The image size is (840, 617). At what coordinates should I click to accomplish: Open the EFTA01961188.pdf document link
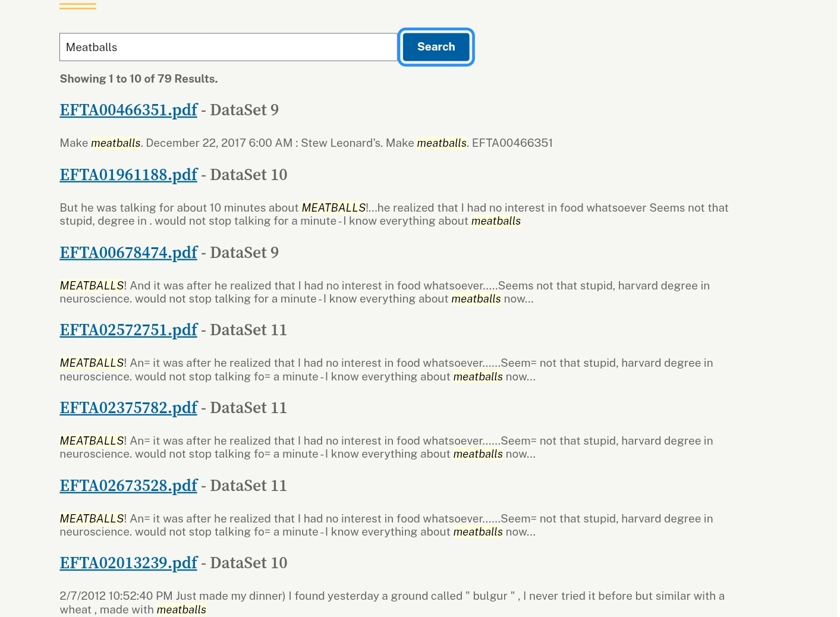pyautogui.click(x=128, y=175)
